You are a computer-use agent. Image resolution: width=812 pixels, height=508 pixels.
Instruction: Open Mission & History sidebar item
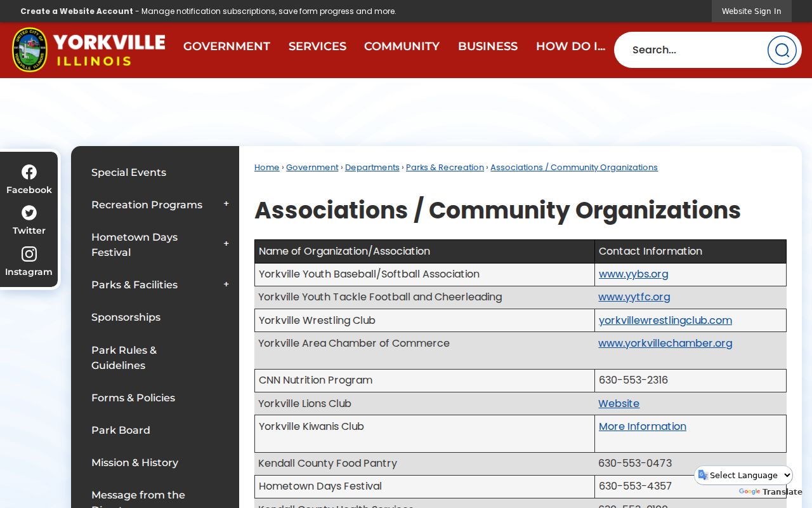coord(134,463)
